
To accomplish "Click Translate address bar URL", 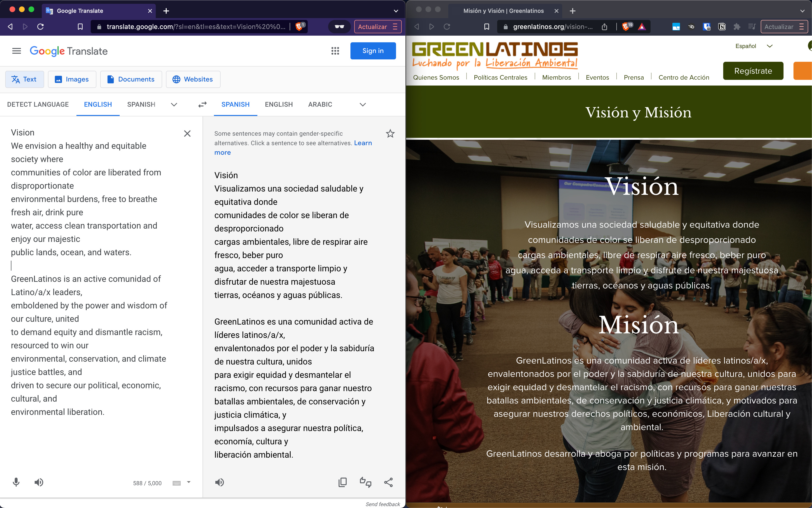I will pos(196,27).
